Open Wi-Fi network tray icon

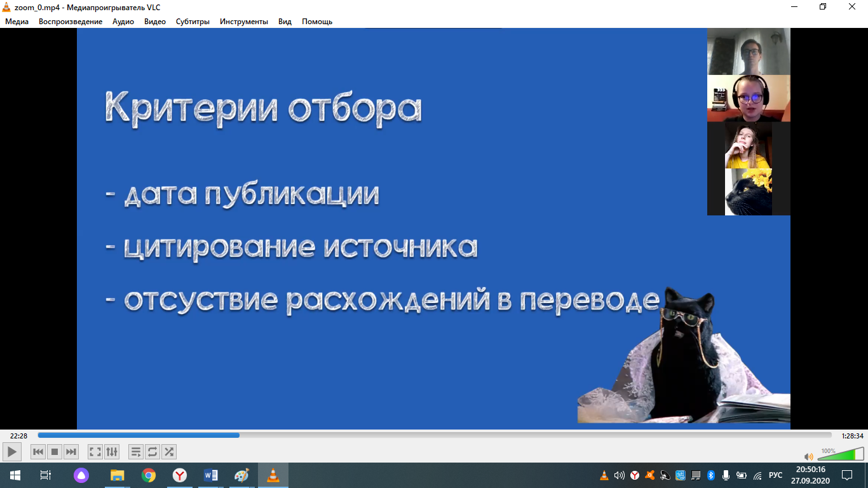tap(757, 475)
